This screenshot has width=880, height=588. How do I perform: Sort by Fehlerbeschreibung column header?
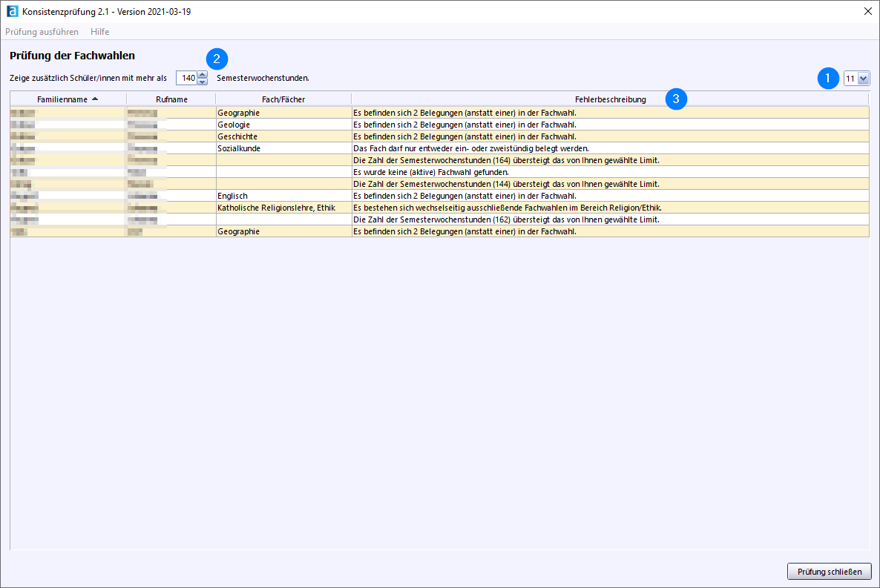point(610,99)
